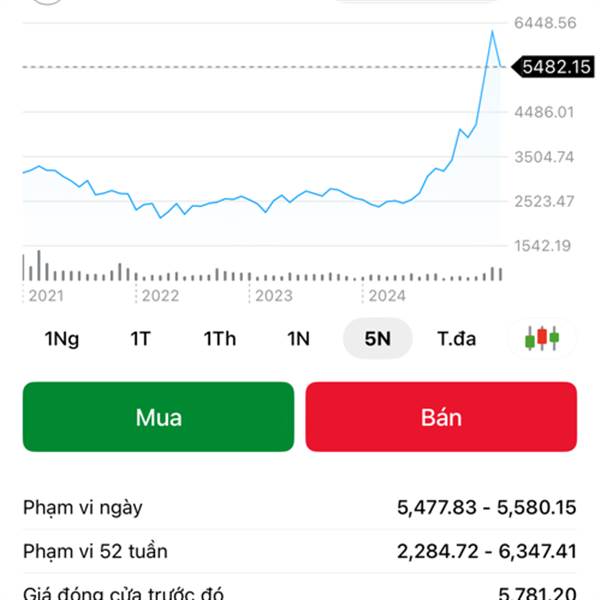This screenshot has width=600, height=600.
Task: Switch to candlestick chart view
Action: click(542, 338)
